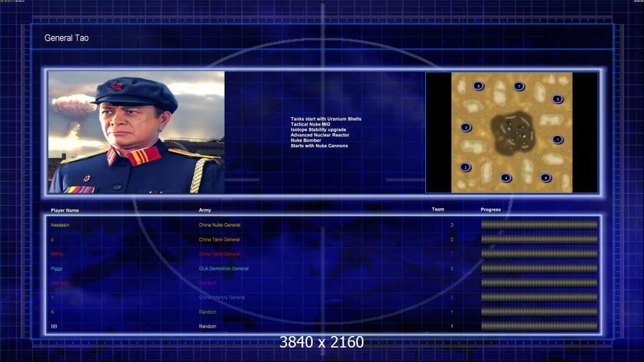Select player name Assassin

point(60,225)
